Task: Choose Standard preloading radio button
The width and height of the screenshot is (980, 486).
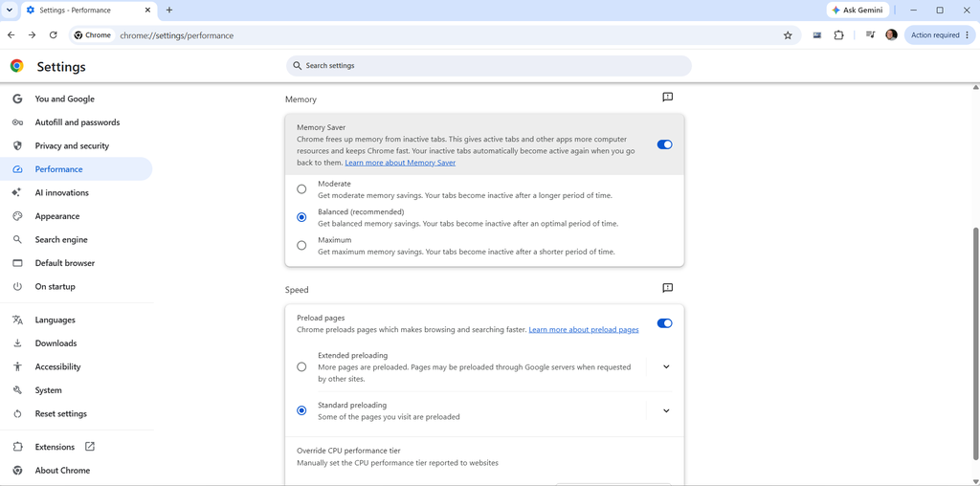Action: tap(301, 410)
